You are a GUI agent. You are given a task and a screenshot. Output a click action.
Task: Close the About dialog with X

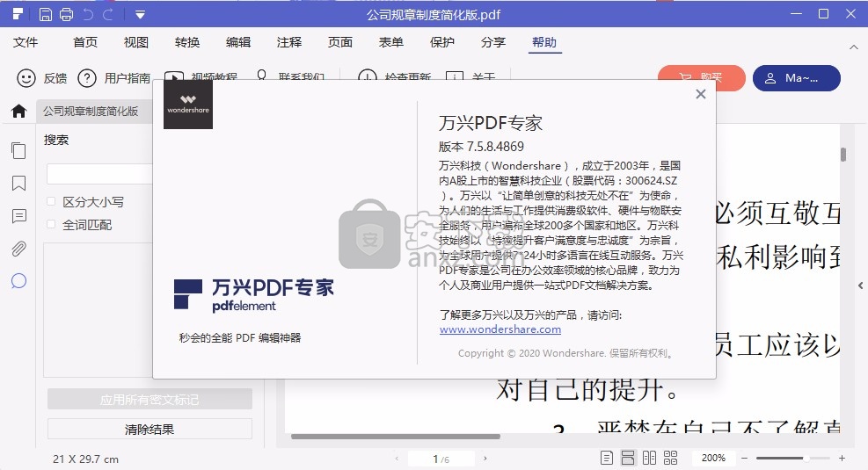[x=701, y=94]
